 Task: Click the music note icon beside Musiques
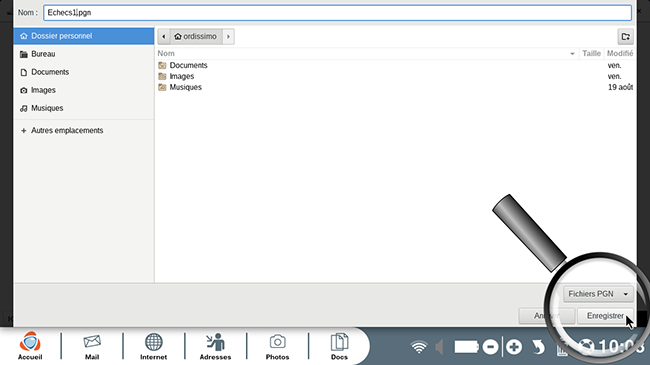click(24, 108)
